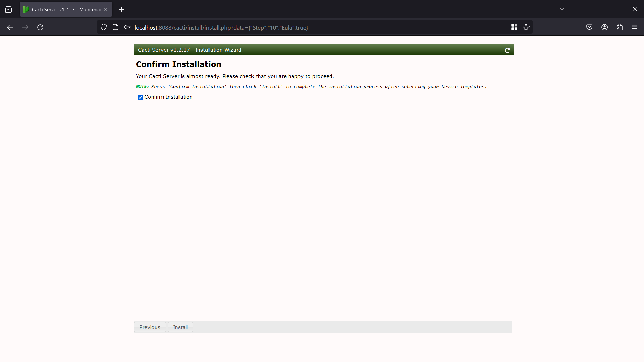Click the green NOTE instruction line
Screen dimensions: 644x362
tap(311, 87)
